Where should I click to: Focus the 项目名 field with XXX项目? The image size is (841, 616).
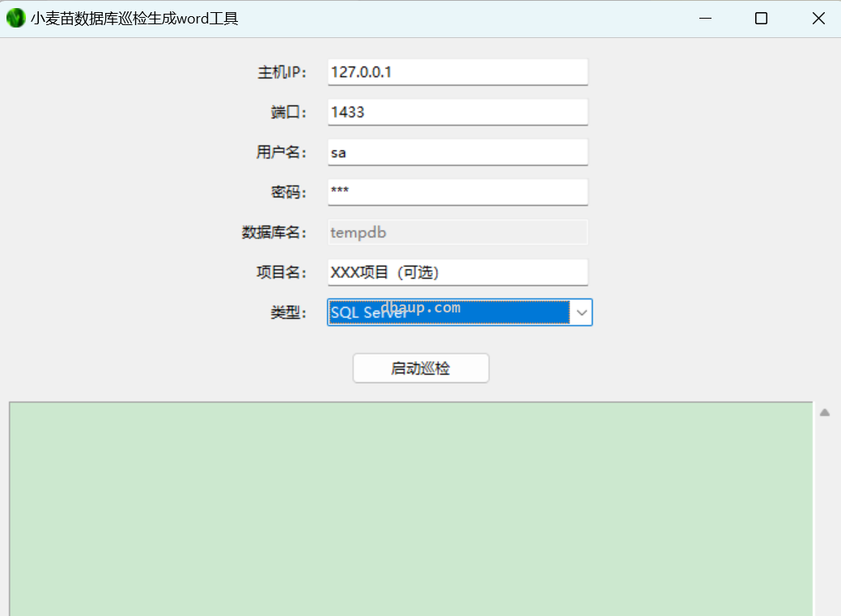[457, 273]
